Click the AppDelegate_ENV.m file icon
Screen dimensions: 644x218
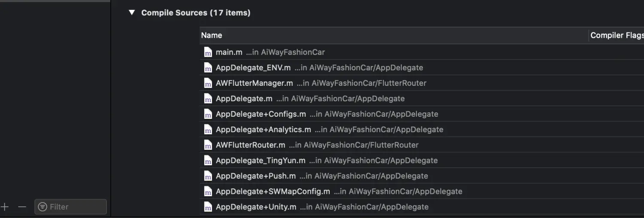tap(208, 68)
